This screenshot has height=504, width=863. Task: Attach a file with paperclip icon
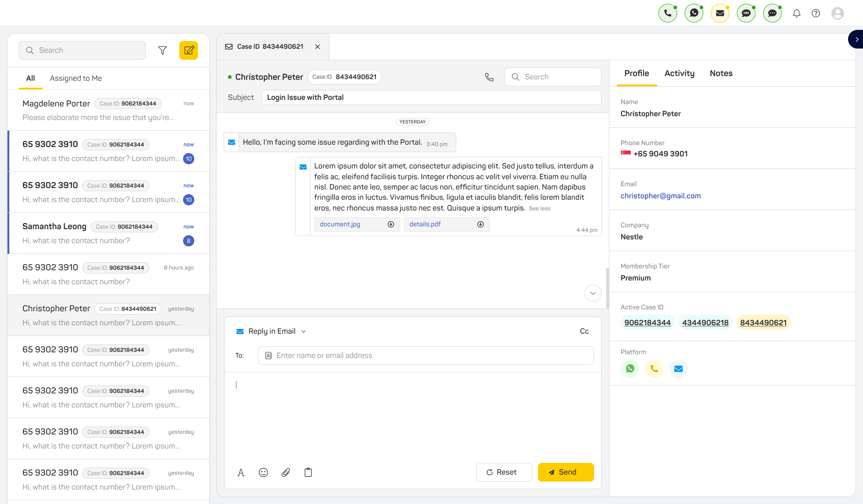click(x=286, y=472)
